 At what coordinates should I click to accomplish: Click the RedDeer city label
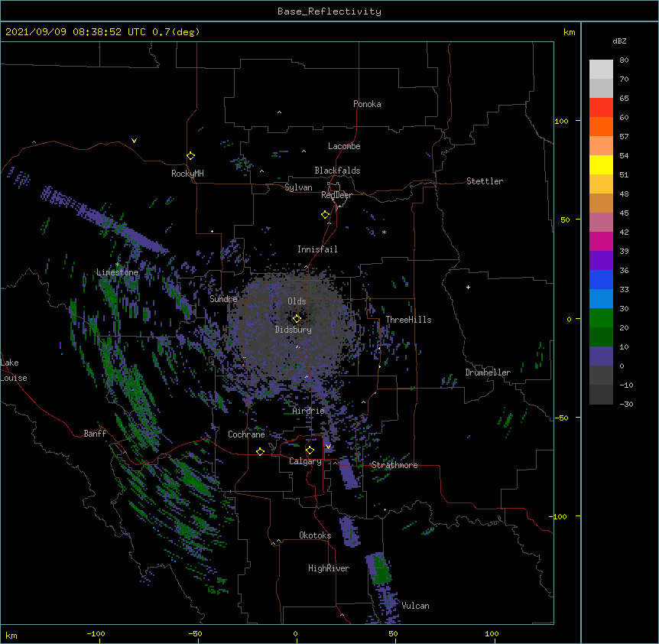pyautogui.click(x=336, y=195)
